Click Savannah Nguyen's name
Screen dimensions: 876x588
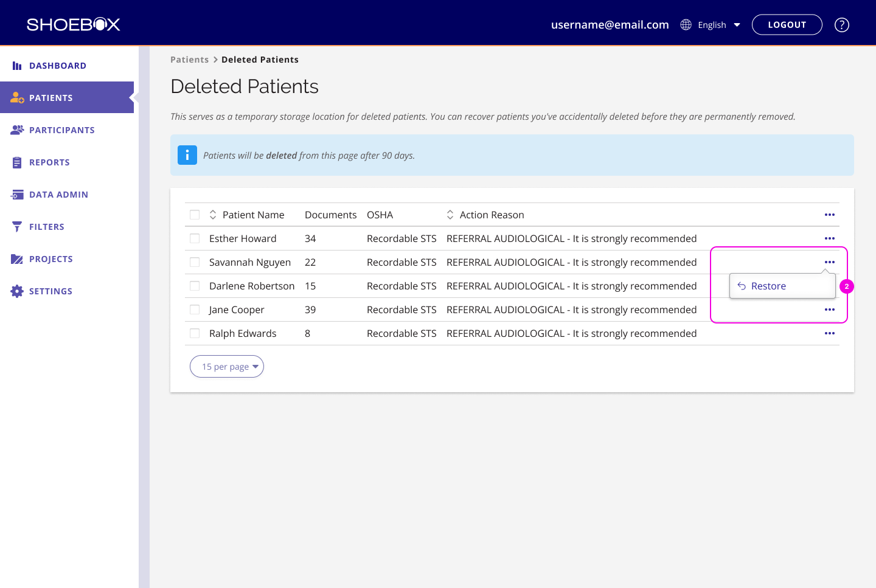(250, 262)
